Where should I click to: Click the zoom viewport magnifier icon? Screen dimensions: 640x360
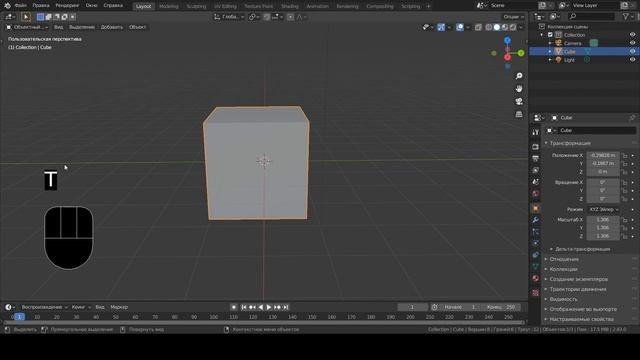[519, 76]
